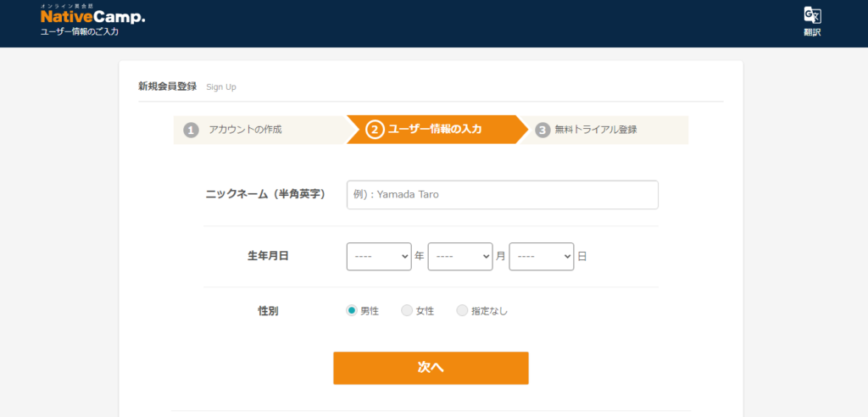Screen dimensions: 868x417
Task: Click the 次へ button
Action: tap(431, 368)
